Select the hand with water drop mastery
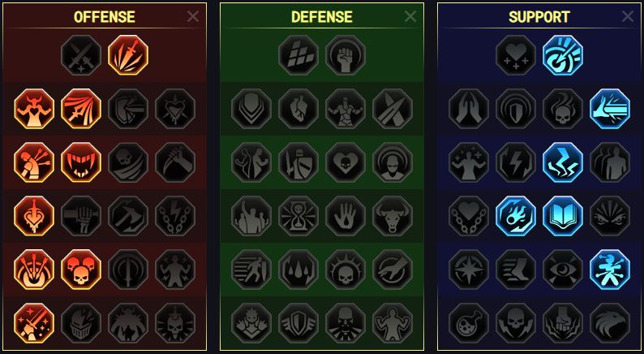 coord(346,216)
